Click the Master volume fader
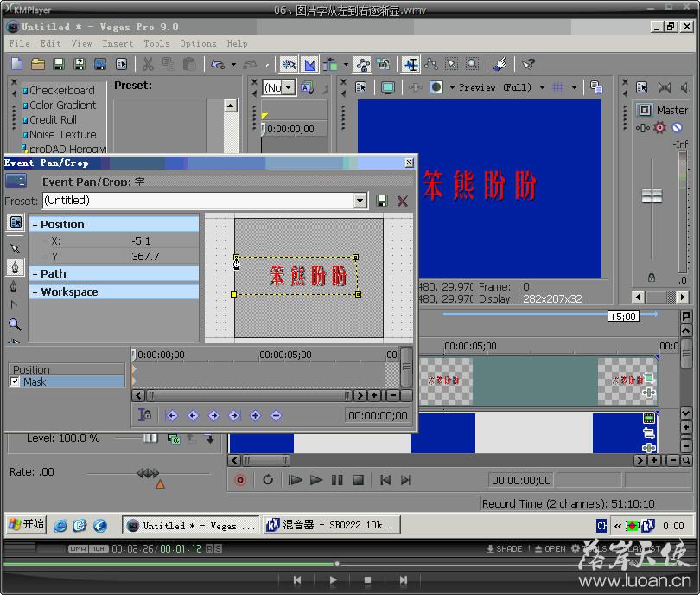 652,195
